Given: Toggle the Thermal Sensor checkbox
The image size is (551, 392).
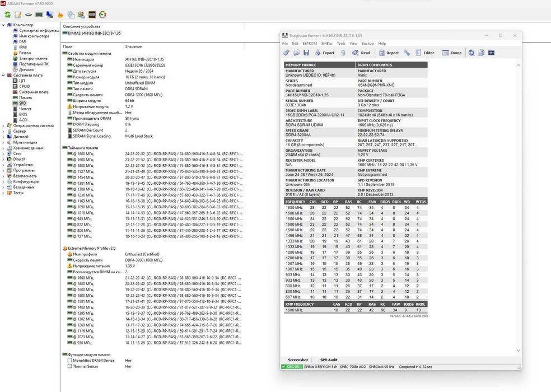Looking at the screenshot, I should pos(69,366).
